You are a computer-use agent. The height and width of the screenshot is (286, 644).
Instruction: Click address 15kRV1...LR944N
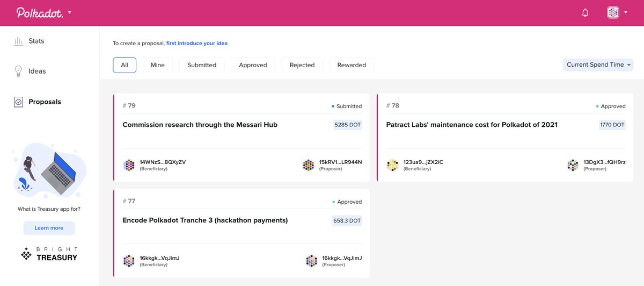tap(341, 162)
